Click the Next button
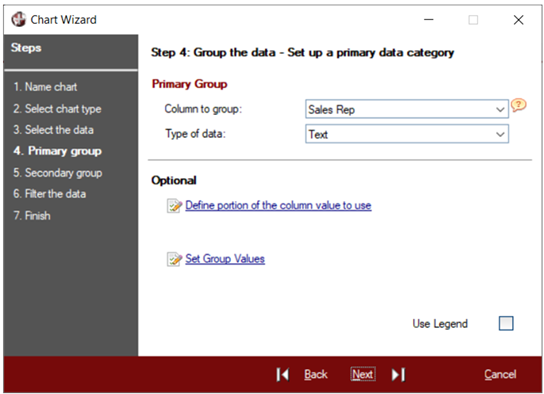544x394 pixels. tap(363, 374)
